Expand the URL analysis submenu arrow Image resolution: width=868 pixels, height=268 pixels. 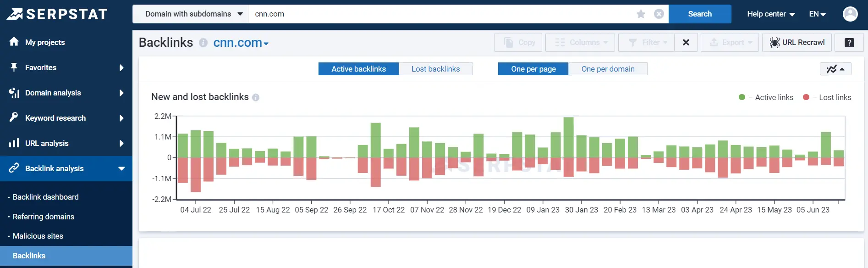[121, 143]
